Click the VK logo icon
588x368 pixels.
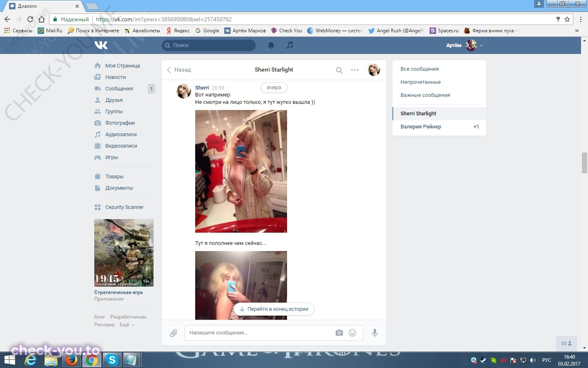(101, 45)
